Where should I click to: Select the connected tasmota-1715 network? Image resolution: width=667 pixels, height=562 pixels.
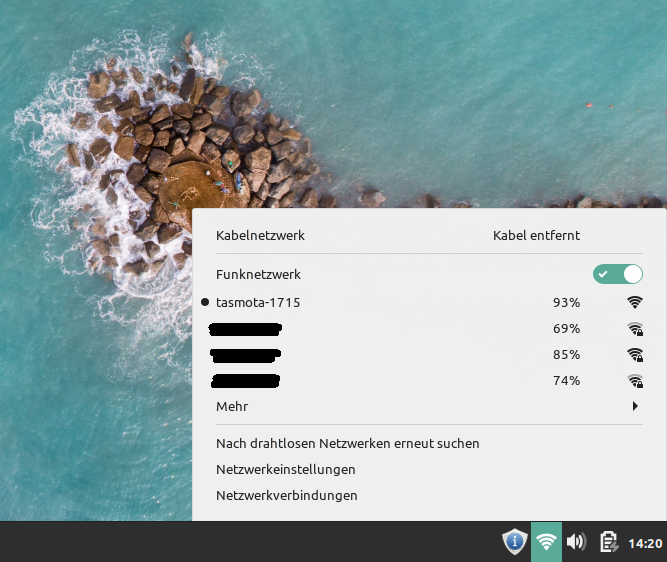click(x=258, y=302)
